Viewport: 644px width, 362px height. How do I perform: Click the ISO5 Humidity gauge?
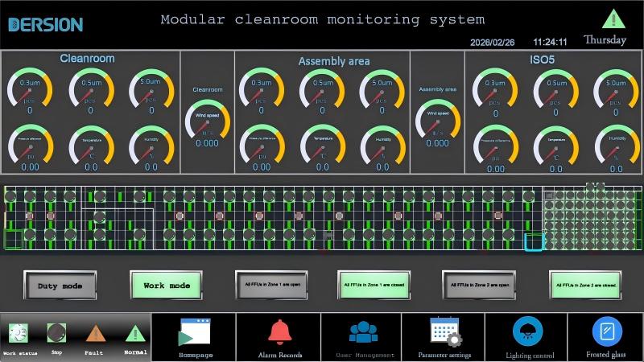point(616,146)
